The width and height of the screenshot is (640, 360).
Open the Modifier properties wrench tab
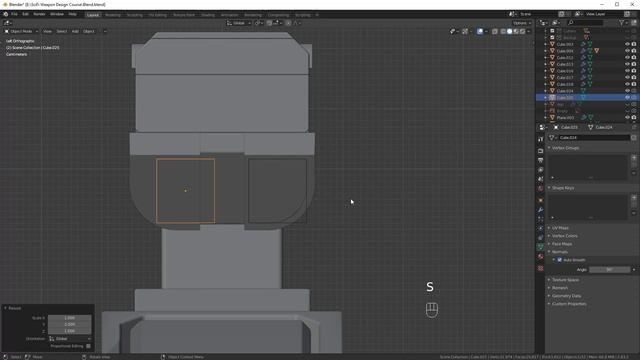coord(540,210)
